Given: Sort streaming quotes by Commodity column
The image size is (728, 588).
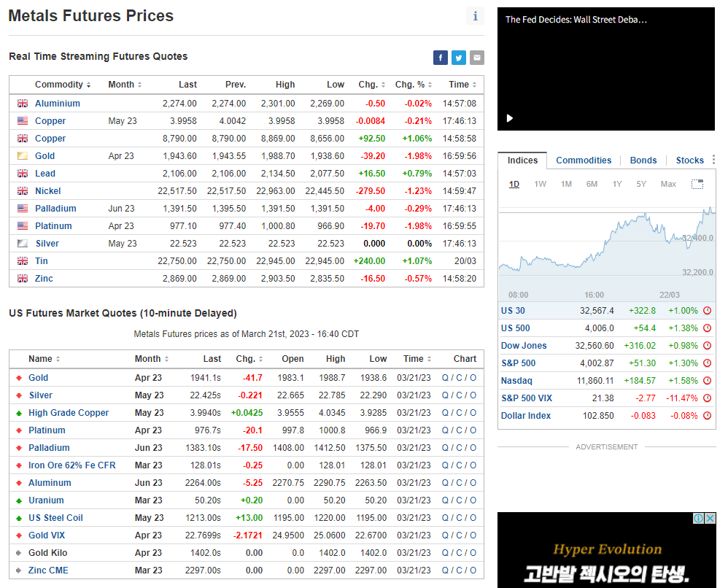Looking at the screenshot, I should 63,85.
